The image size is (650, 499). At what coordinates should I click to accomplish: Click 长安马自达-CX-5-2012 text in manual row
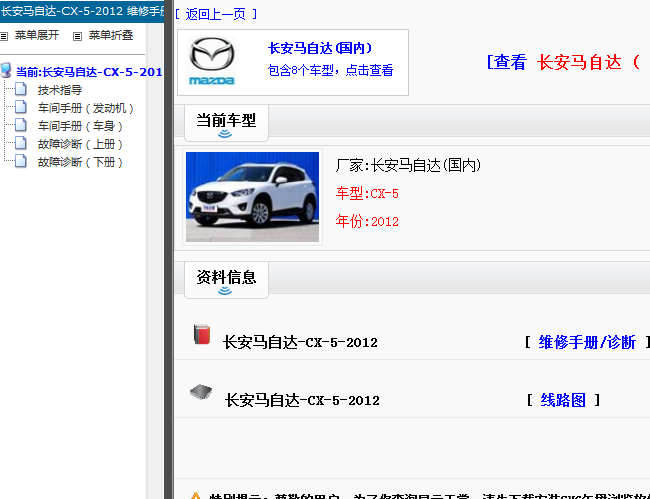click(x=300, y=342)
